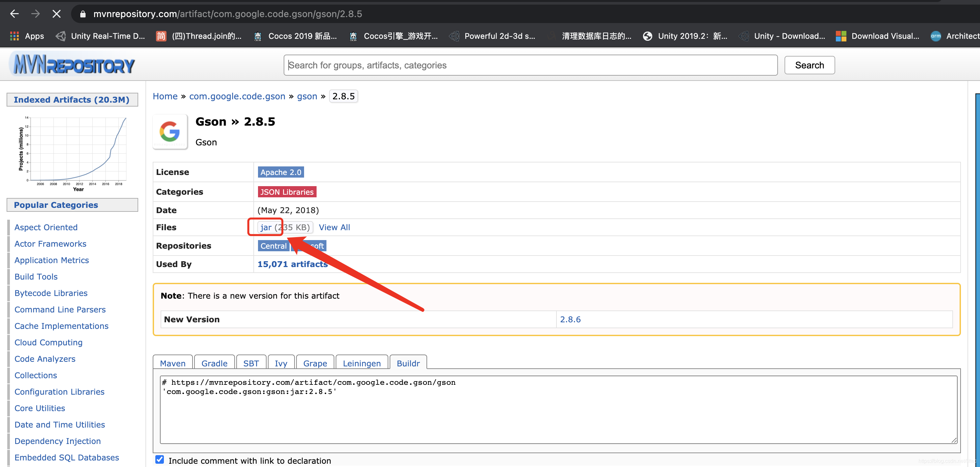Open the Central repository tag

pos(273,246)
